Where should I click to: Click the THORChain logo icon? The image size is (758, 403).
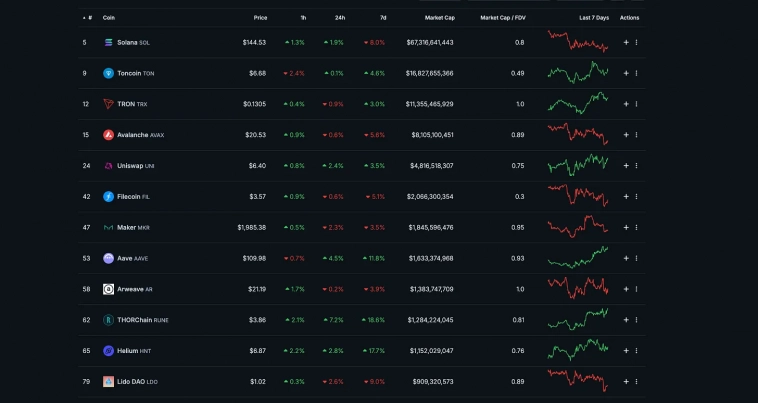(x=108, y=320)
